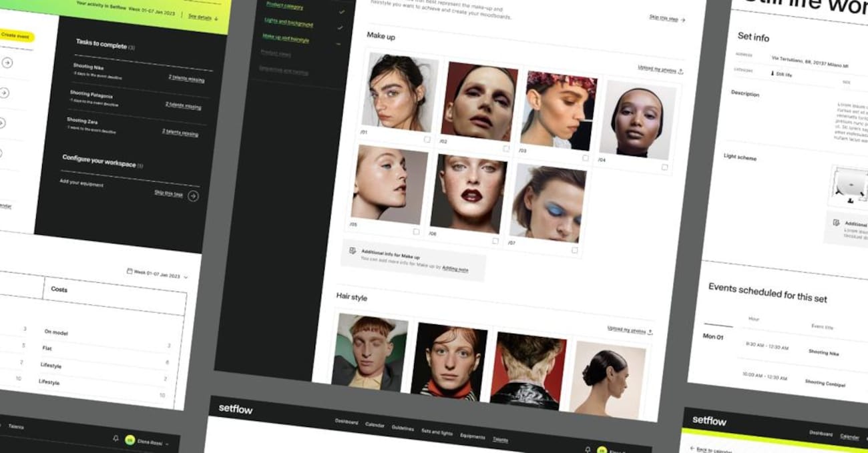Select the Product category step in sidebar
Screen dimensions: 868x453
point(284,6)
